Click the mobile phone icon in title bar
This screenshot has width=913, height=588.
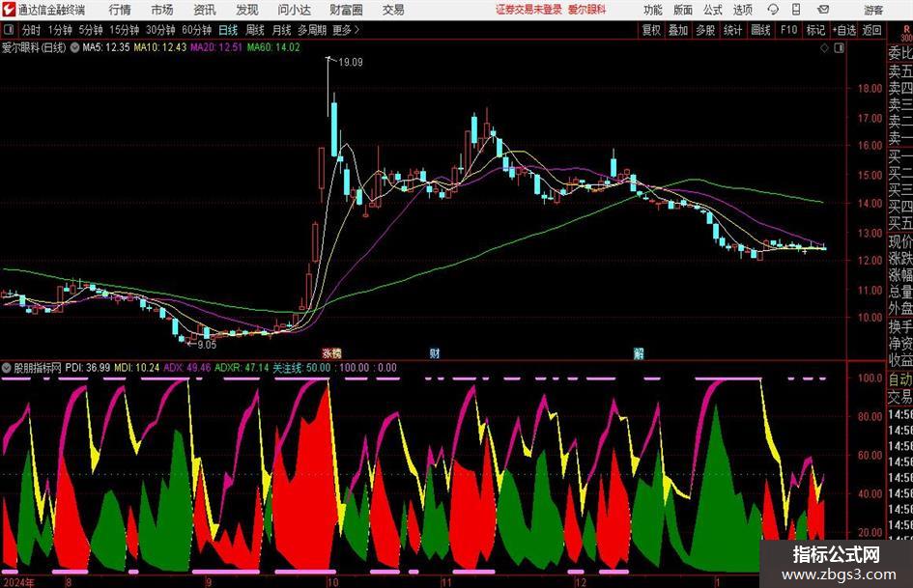click(796, 10)
